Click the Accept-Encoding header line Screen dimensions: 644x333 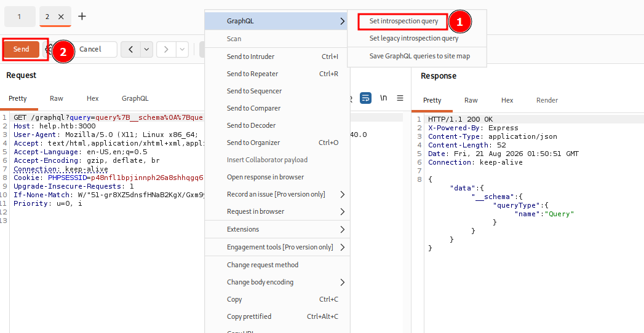87,161
